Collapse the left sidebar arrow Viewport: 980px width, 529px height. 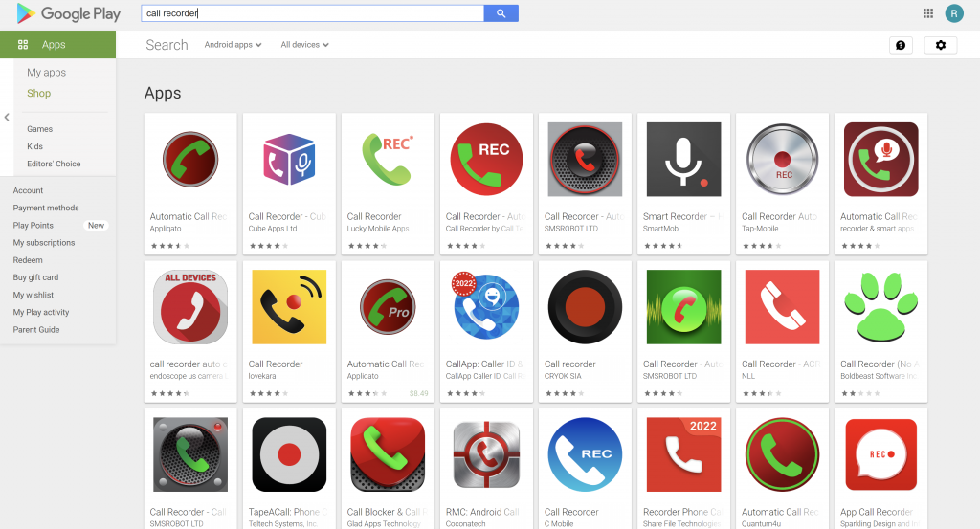[7, 118]
